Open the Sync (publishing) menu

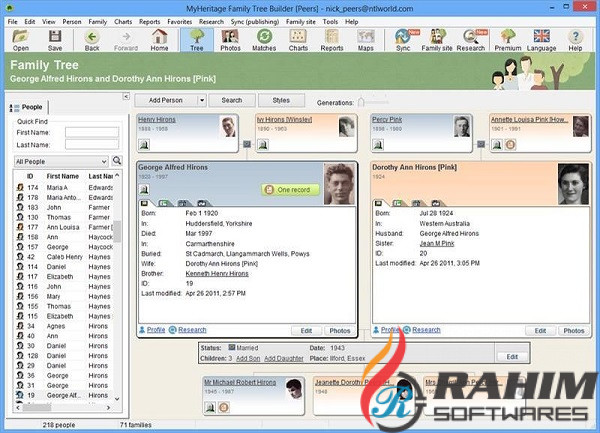click(255, 22)
